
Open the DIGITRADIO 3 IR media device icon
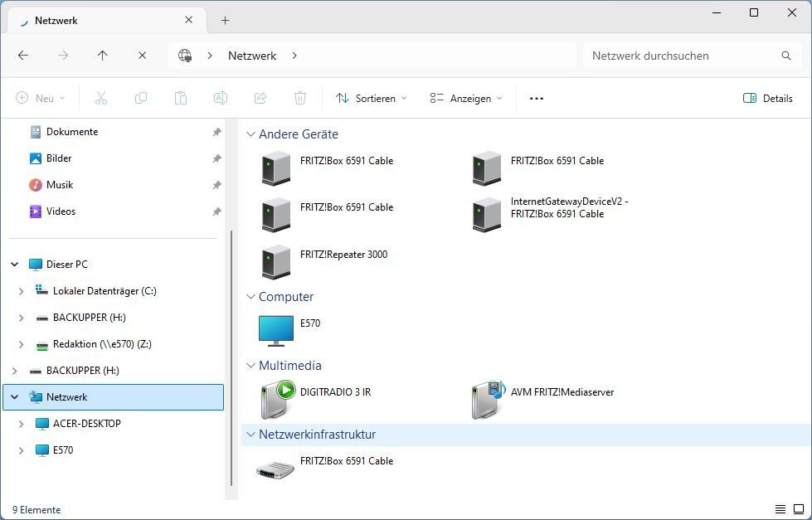(278, 399)
